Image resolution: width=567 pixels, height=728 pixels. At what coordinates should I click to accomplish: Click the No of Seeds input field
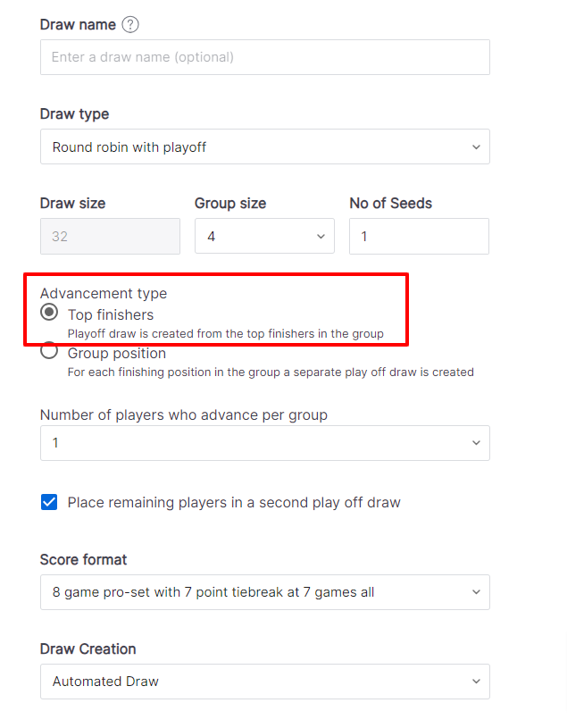click(x=419, y=237)
